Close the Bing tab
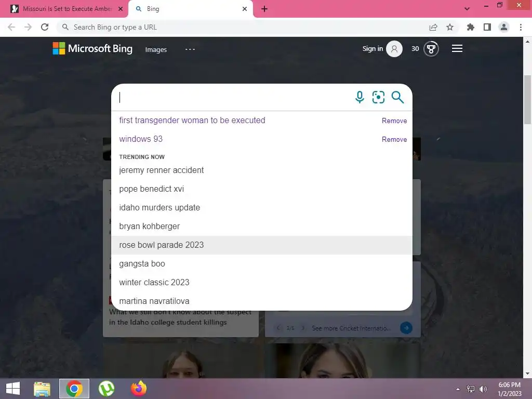 coord(245,9)
